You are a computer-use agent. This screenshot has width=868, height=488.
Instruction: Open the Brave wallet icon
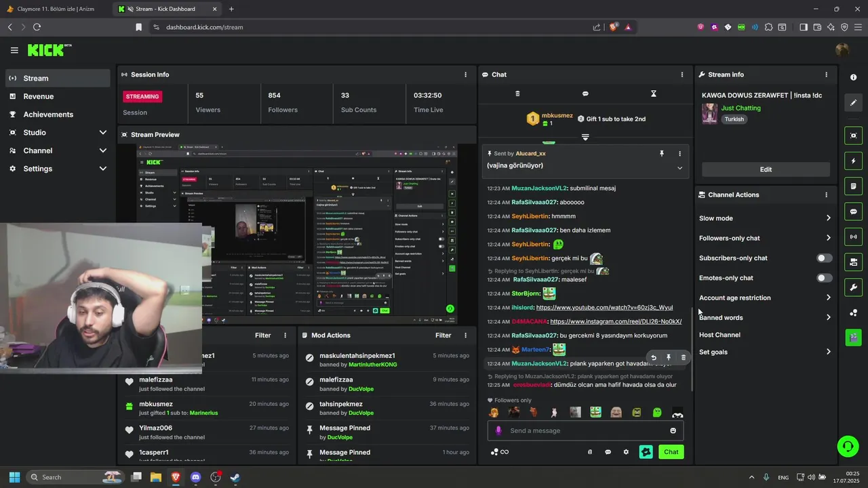point(817,27)
